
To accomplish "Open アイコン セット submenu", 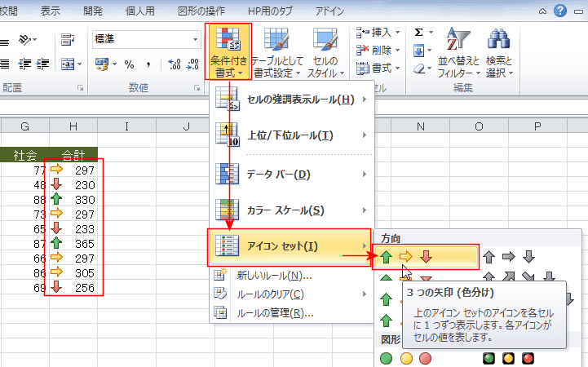I will click(x=290, y=246).
